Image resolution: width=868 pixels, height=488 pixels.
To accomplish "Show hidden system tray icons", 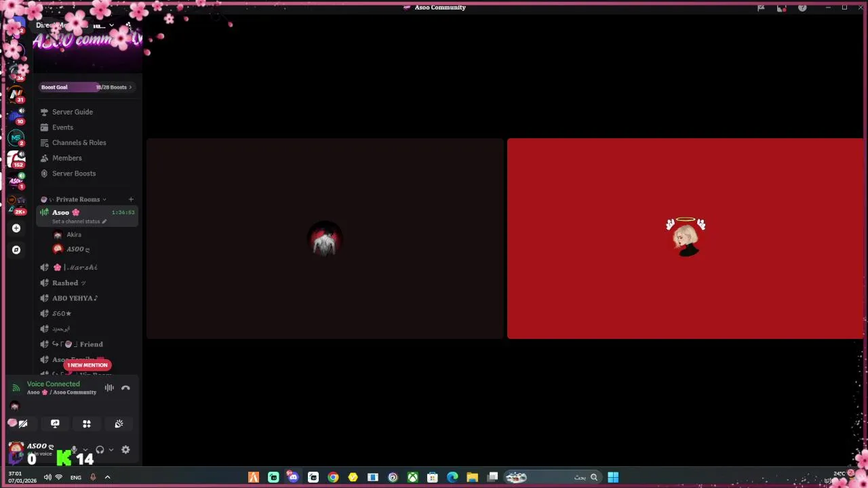I will [107, 477].
